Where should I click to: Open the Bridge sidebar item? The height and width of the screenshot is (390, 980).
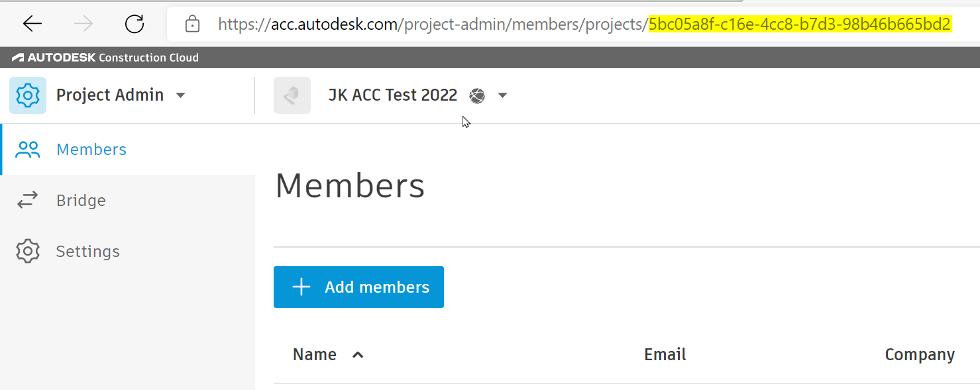coord(81,201)
